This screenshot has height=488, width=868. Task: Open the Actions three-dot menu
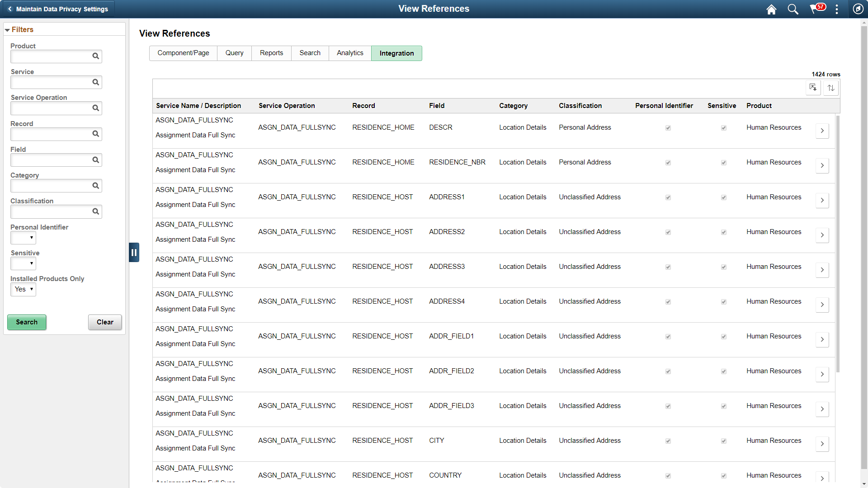click(837, 9)
